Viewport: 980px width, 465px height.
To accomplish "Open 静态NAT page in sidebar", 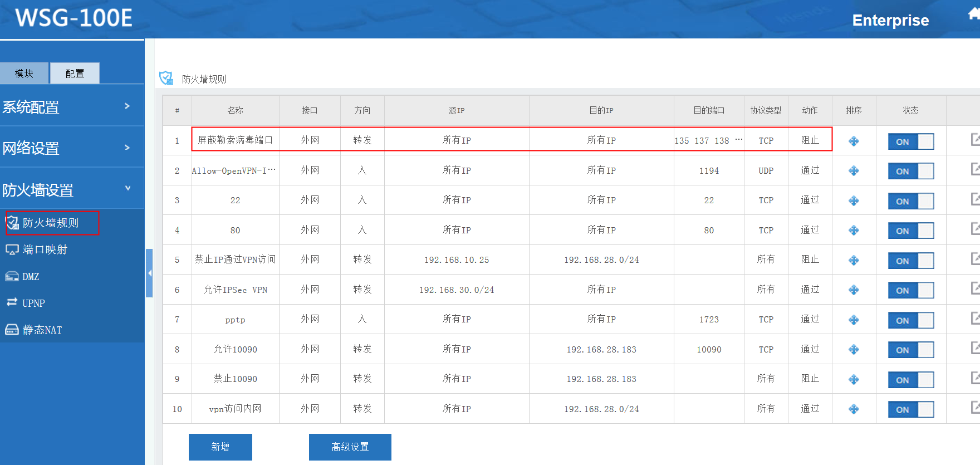I will [x=42, y=330].
